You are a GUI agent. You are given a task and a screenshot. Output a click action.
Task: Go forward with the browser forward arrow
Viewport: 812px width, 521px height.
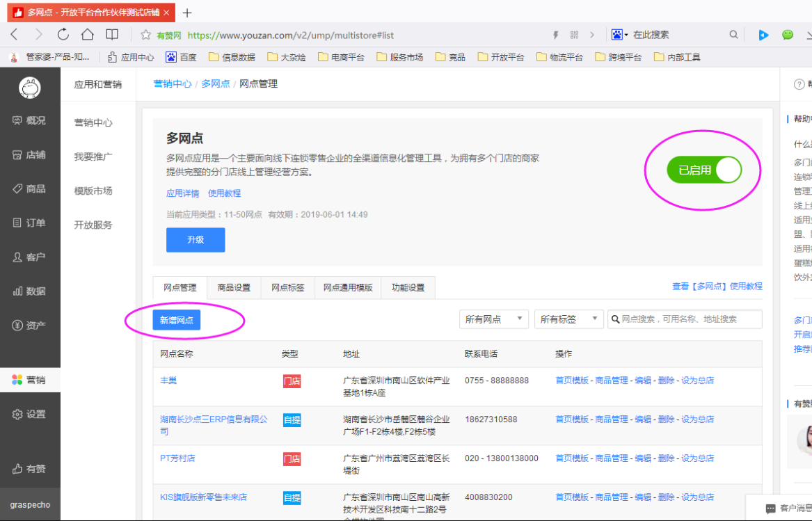click(x=39, y=35)
